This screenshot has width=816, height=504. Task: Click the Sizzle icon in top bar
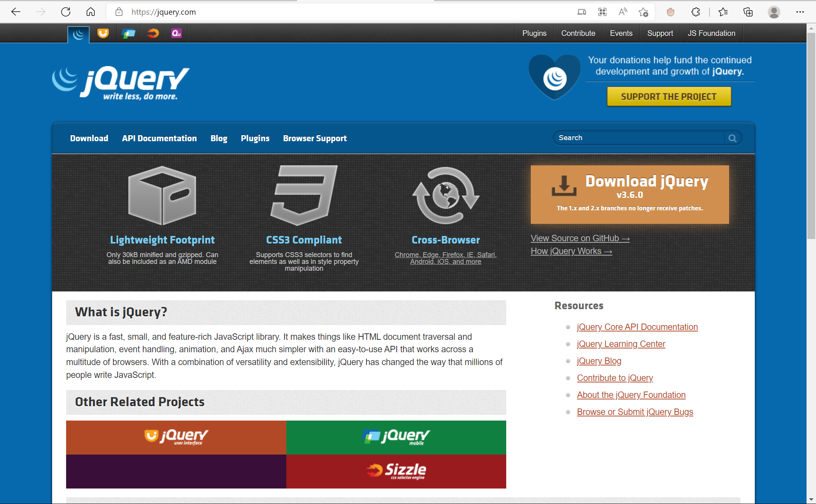pos(153,34)
